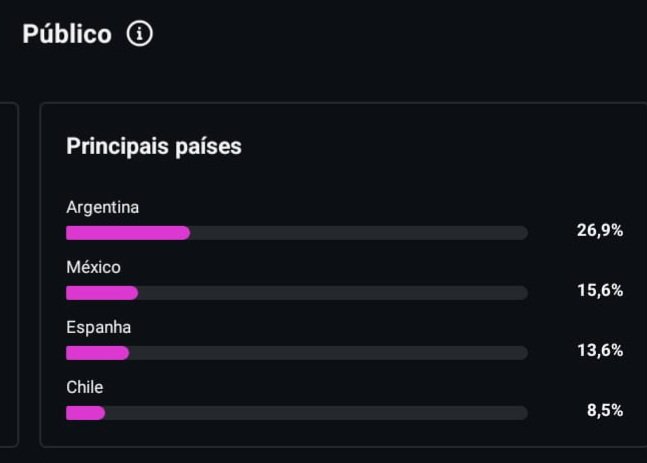Click the pink filled part of Espanha's bar
The image size is (647, 463).
(97, 353)
